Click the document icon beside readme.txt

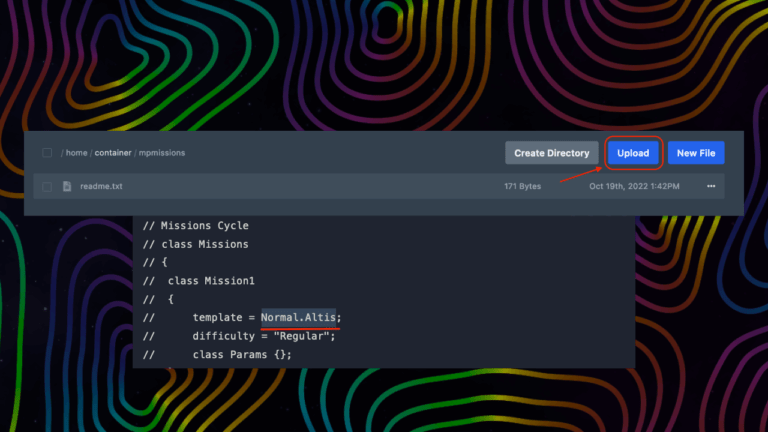(67, 186)
